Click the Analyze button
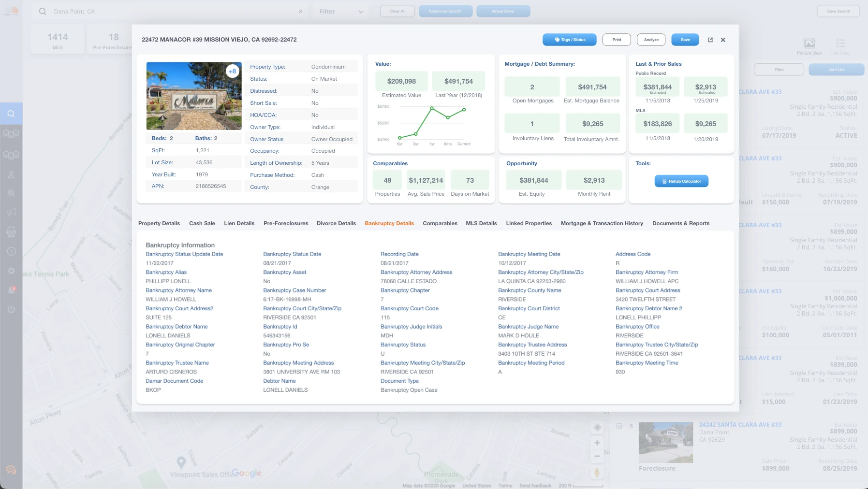Screen dimensions: 868x489 point(651,40)
